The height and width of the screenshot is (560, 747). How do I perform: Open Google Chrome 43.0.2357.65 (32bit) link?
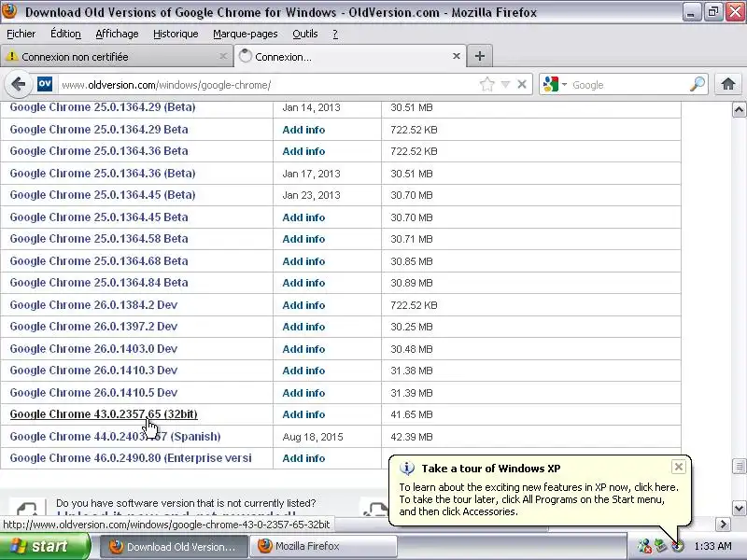tap(104, 414)
